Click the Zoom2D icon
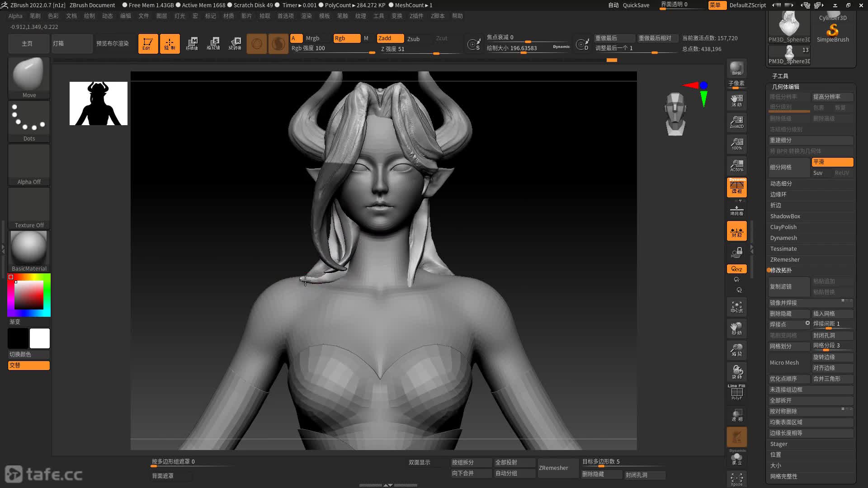The image size is (868, 488). [736, 122]
